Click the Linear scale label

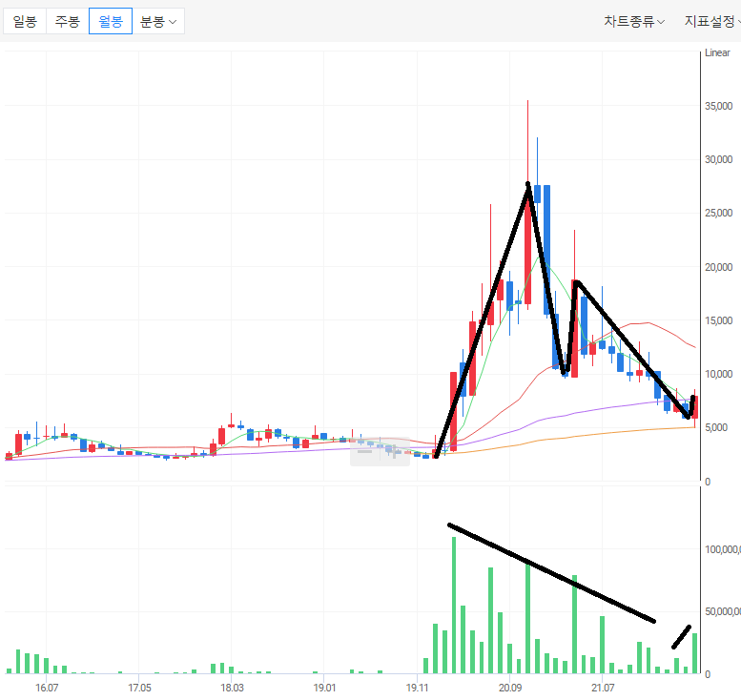pos(717,53)
